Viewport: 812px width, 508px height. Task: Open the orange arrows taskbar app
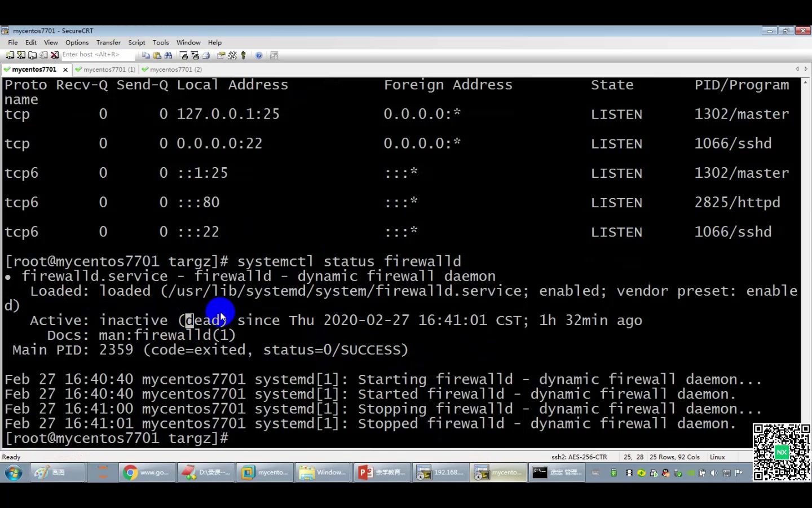click(103, 472)
